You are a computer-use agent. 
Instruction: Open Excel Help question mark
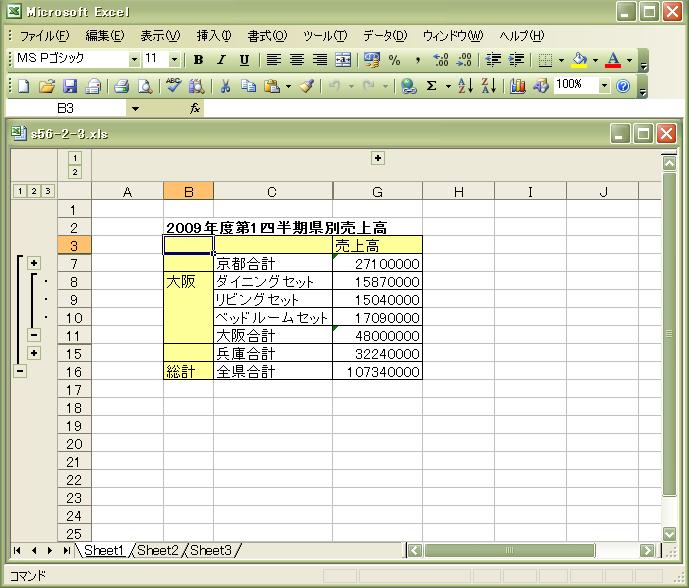(623, 86)
